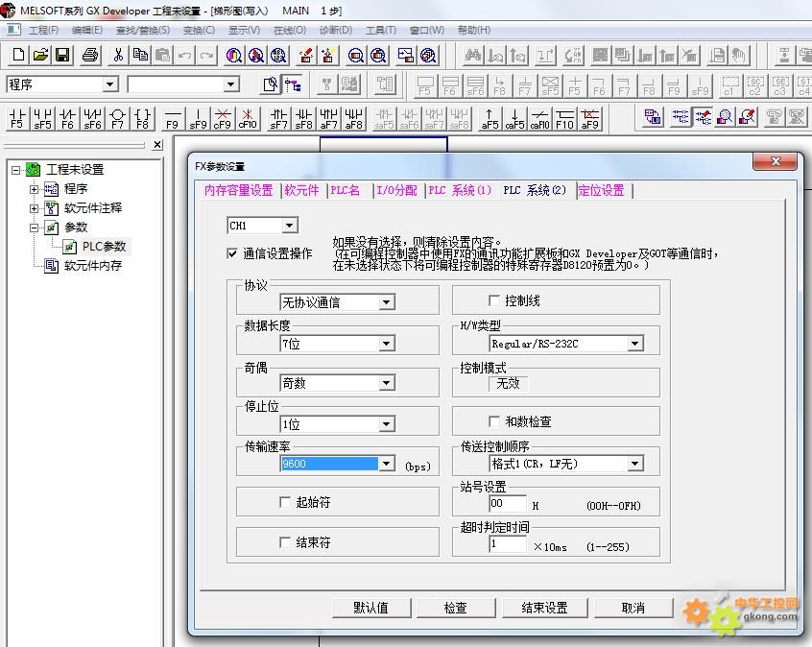This screenshot has width=812, height=647.
Task: Switch to 定位设置 tab
Action: (601, 190)
